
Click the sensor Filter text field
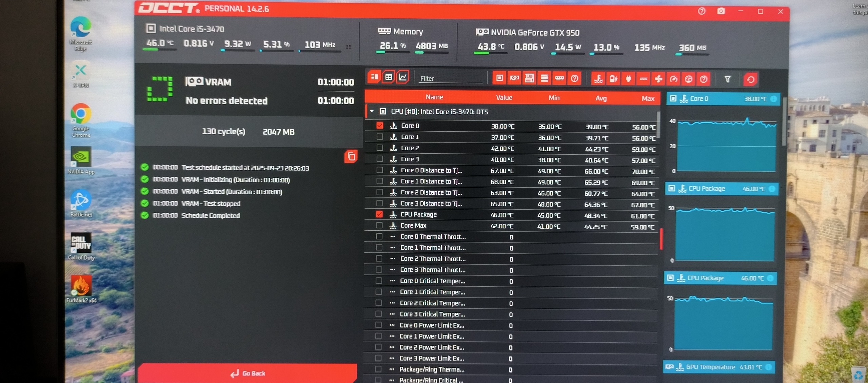[451, 78]
